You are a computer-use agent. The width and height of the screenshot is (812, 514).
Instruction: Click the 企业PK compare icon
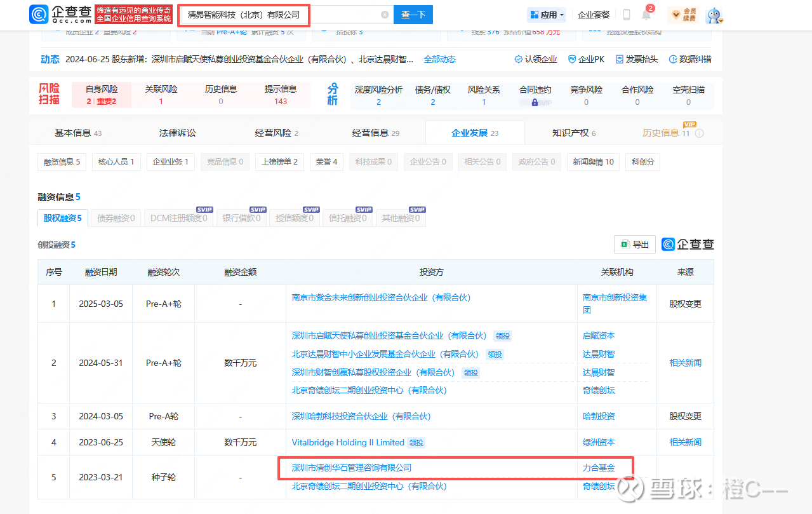click(572, 59)
